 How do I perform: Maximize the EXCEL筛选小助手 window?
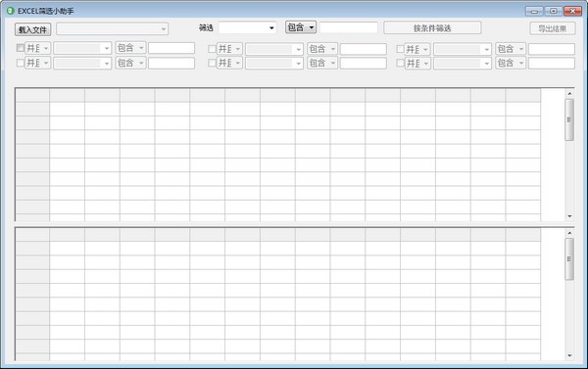pyautogui.click(x=553, y=11)
